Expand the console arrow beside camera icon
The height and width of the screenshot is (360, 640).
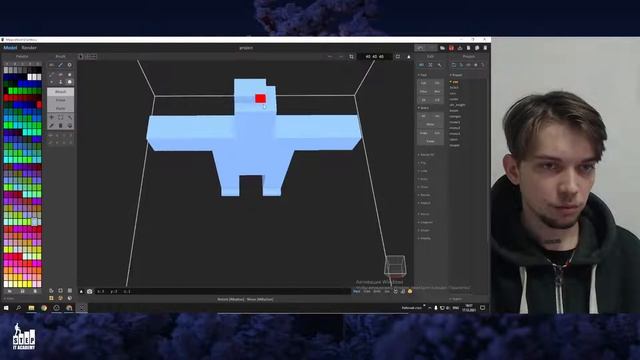click(x=81, y=291)
